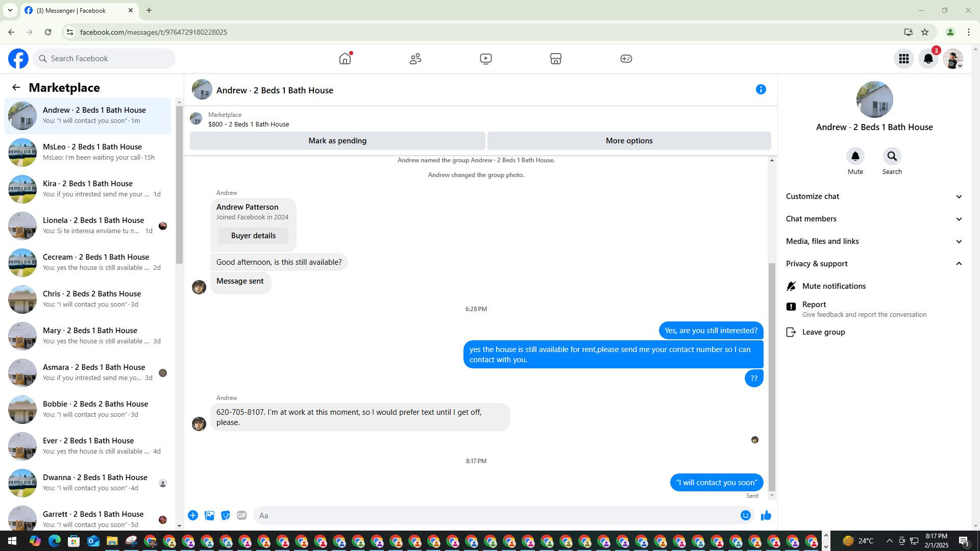This screenshot has width=980, height=551.
Task: Click conversation information icon in chat header
Action: pyautogui.click(x=761, y=90)
